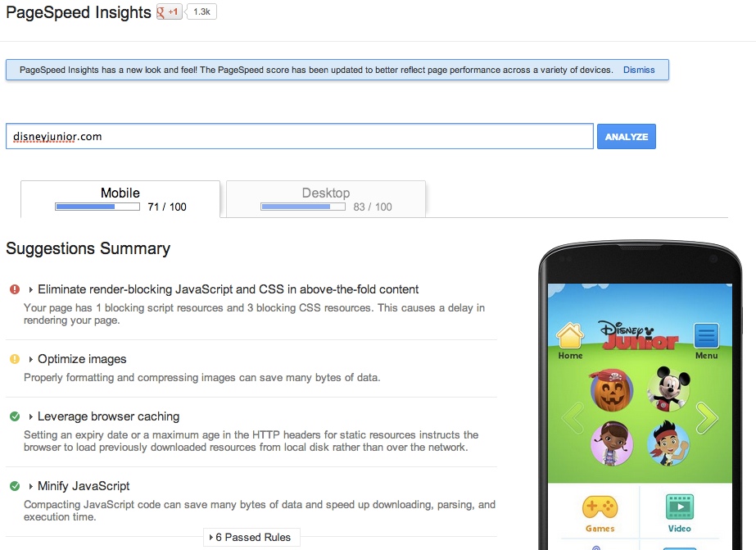Click text 'Compacting JavaScript code can save many bytes'
The height and width of the screenshot is (550, 756).
point(145,504)
